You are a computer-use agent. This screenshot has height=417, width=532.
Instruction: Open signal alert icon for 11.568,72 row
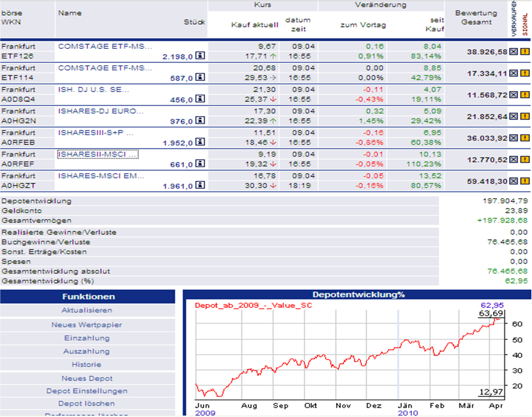(525, 95)
